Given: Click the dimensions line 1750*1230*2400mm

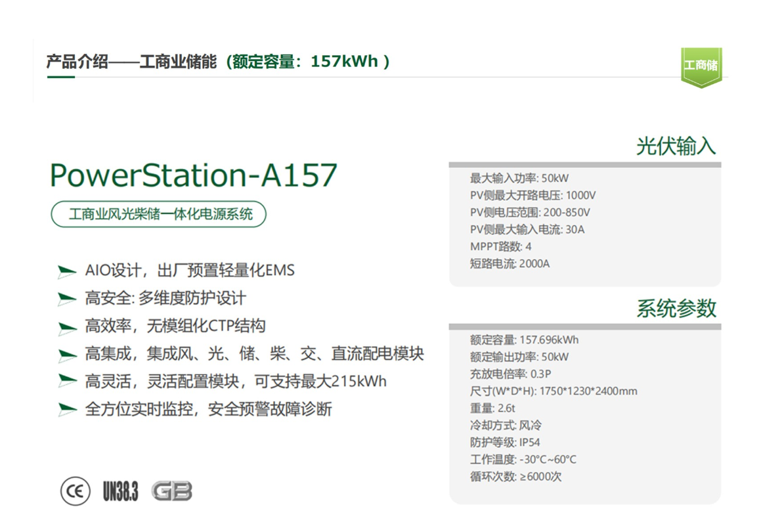Looking at the screenshot, I should pos(553,391).
